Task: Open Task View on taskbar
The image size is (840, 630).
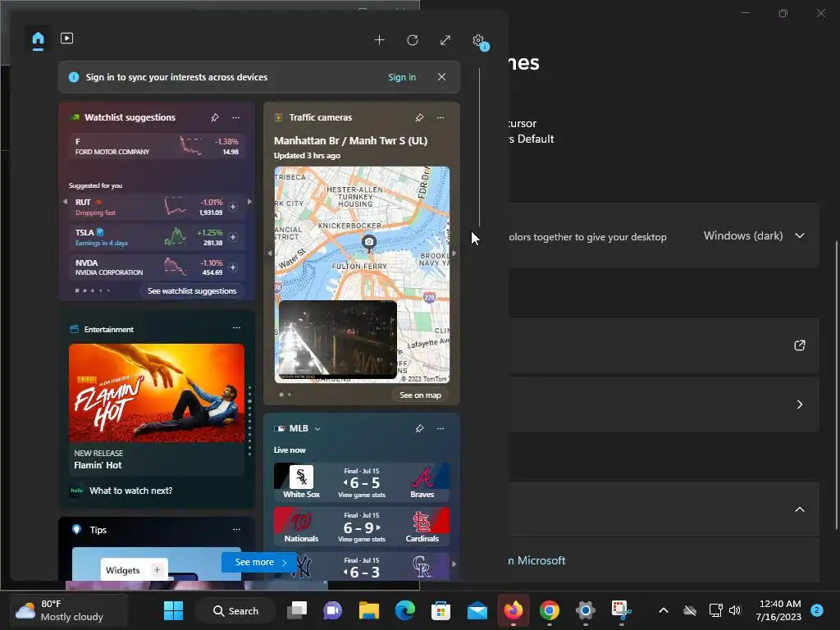Action: 297,610
